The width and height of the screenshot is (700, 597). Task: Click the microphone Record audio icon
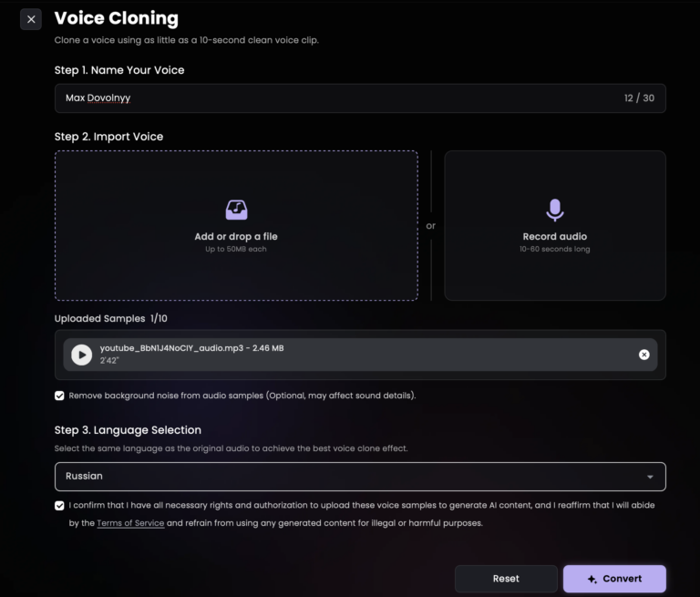click(x=554, y=210)
